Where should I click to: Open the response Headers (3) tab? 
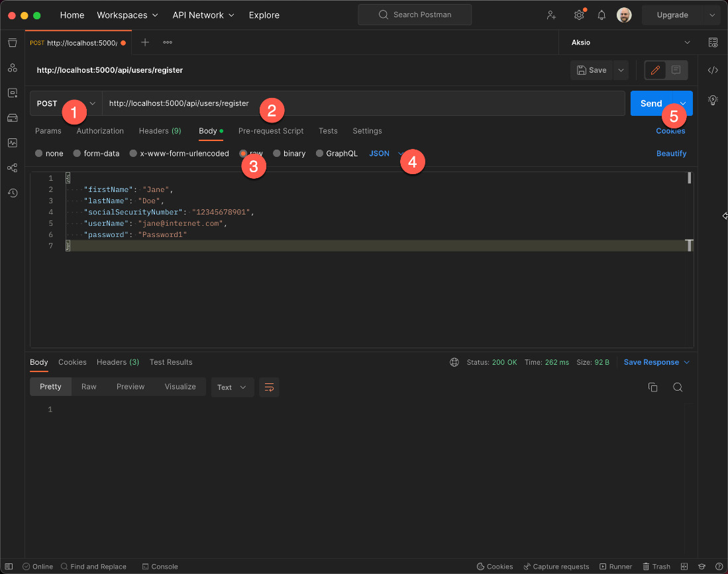pos(118,362)
